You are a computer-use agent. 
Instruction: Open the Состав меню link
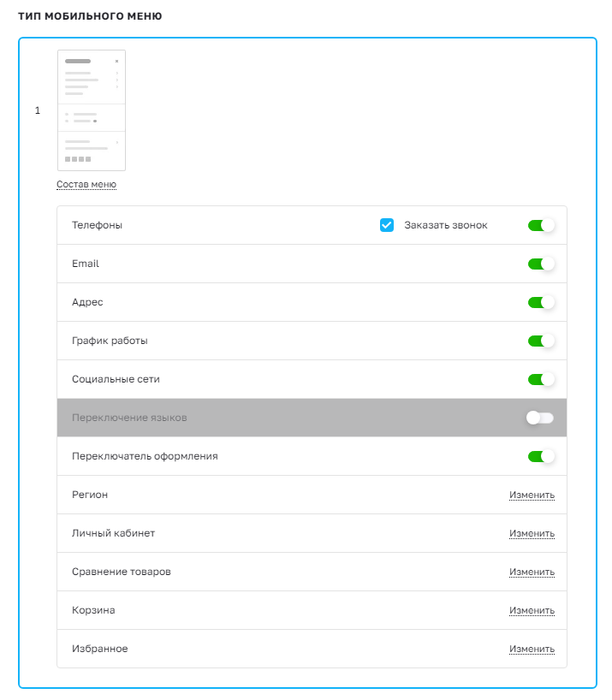(86, 184)
